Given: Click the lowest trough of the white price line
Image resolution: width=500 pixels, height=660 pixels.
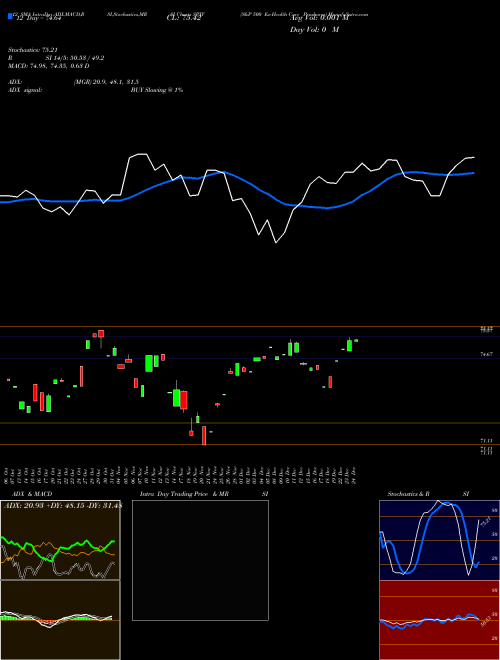Looking at the screenshot, I should click(276, 243).
